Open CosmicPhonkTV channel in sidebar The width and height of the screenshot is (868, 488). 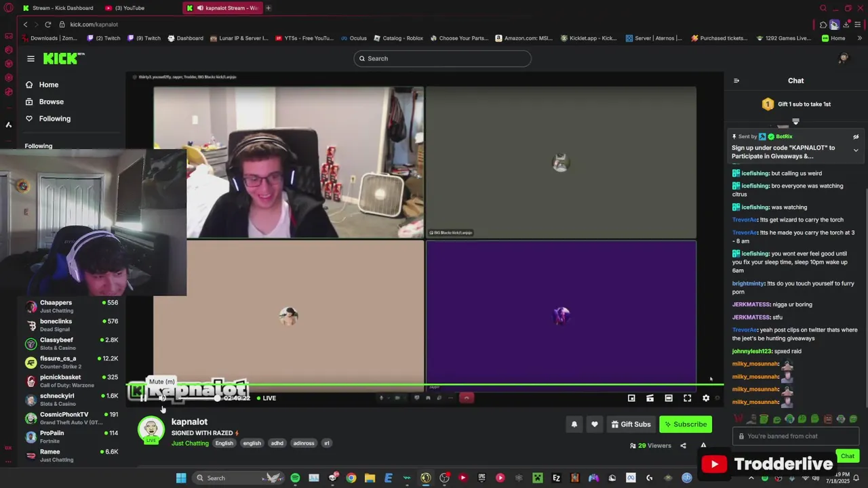tap(71, 418)
